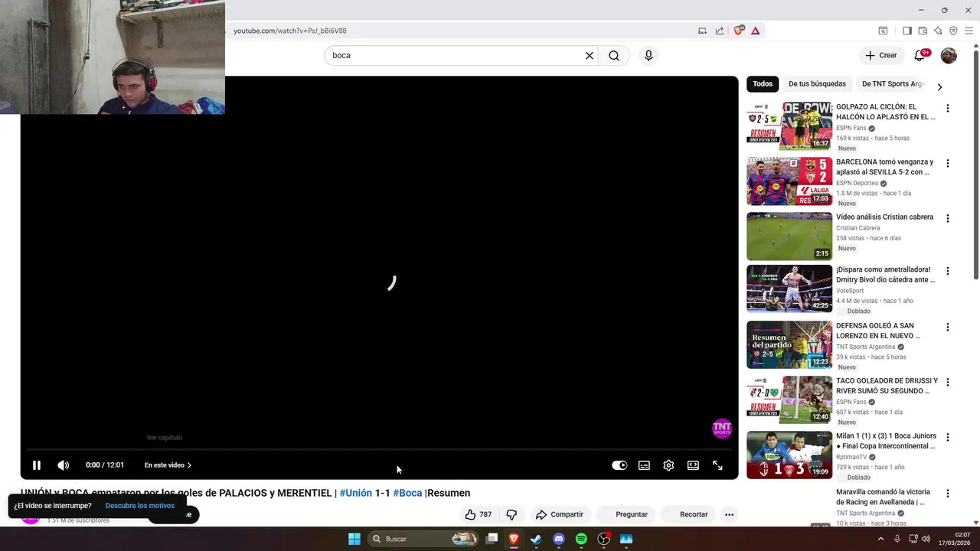Run search with the magnifier icon
Screen dimensions: 980x551
pyautogui.click(x=614, y=55)
